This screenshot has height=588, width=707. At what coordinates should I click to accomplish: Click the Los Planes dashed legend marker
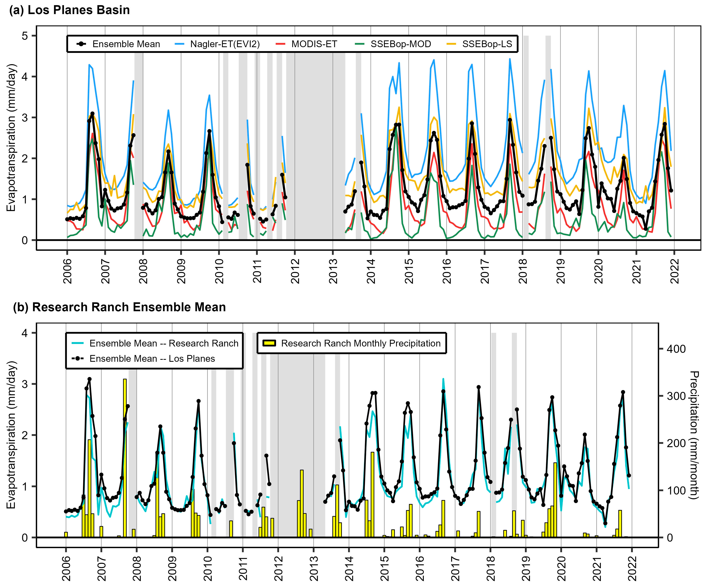tap(78, 358)
